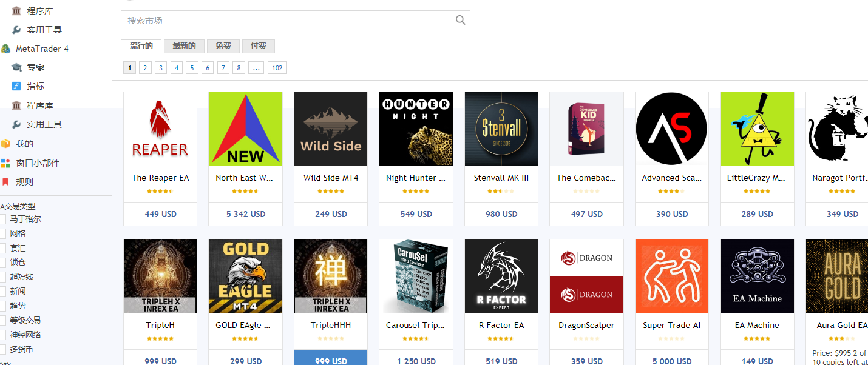Open LittleCrazy product image
Viewport: 868px width, 365px height.
point(757,129)
